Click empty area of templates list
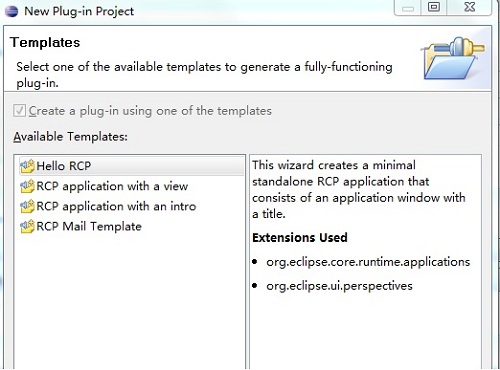This screenshot has height=370, width=500. tap(130, 300)
